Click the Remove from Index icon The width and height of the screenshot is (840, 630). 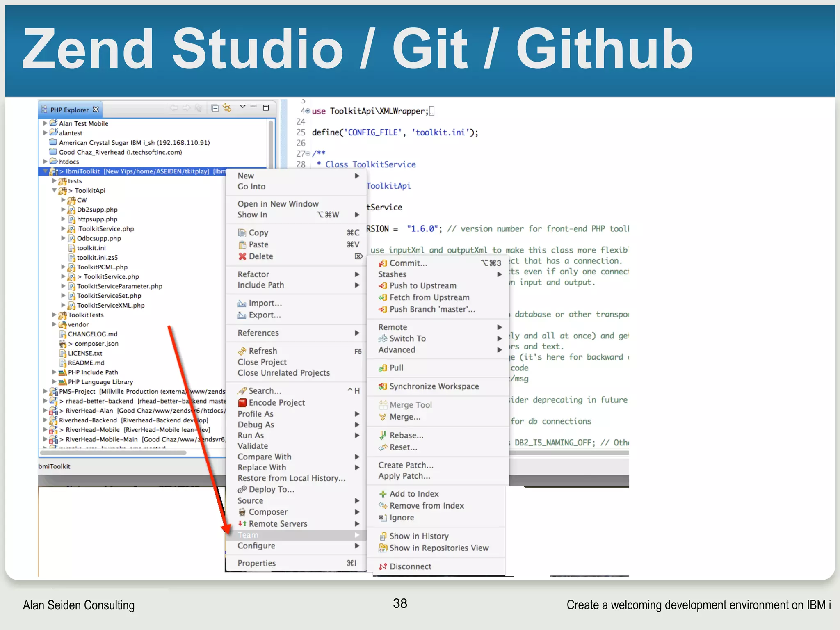pyautogui.click(x=383, y=506)
